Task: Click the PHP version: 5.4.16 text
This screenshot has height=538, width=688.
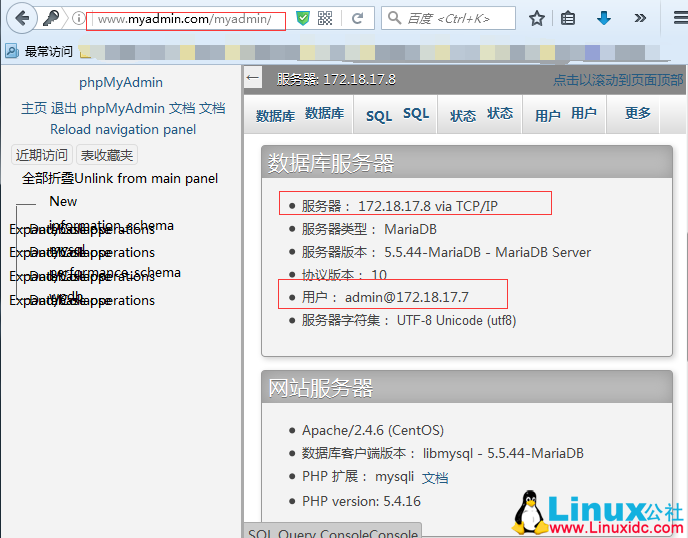Action: point(361,501)
